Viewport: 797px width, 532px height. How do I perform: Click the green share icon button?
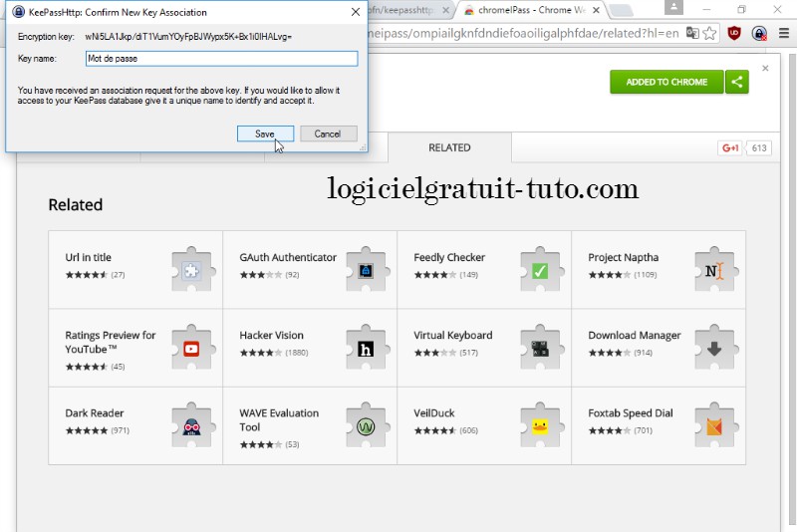(737, 82)
